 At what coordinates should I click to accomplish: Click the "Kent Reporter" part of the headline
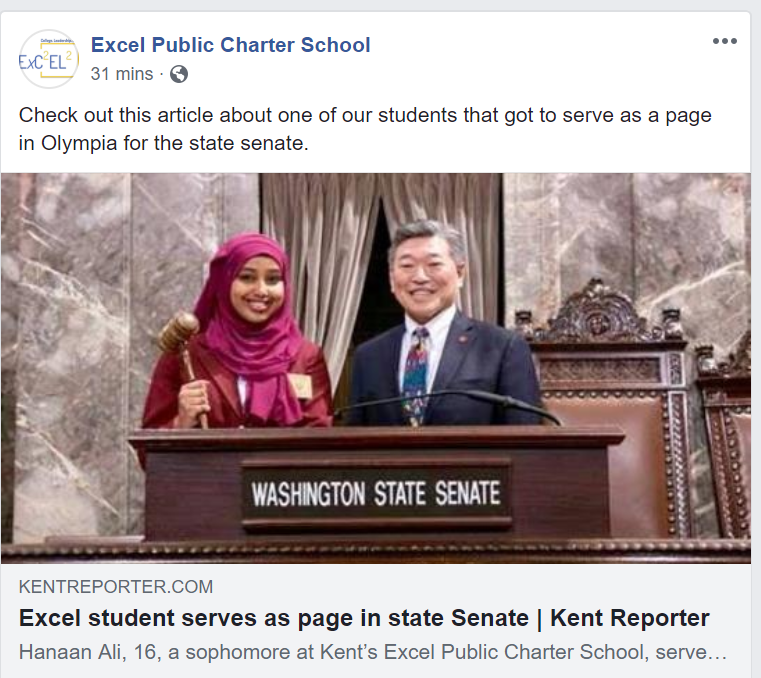(x=629, y=618)
